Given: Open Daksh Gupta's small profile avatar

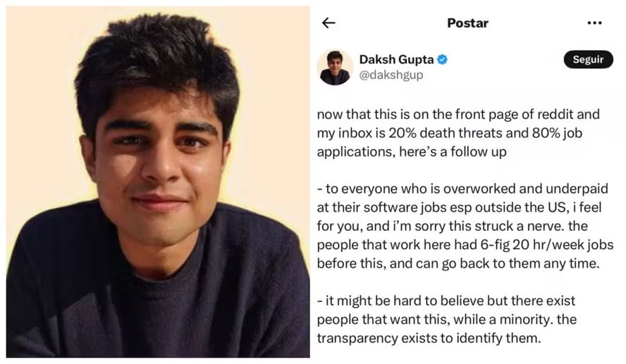Looking at the screenshot, I should pyautogui.click(x=335, y=68).
